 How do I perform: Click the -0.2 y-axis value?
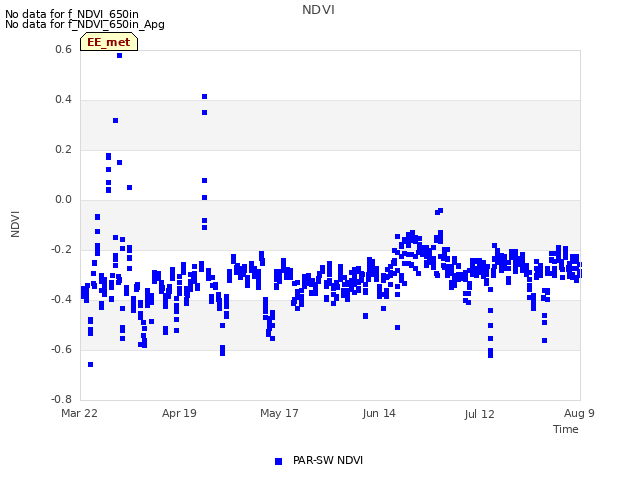coord(61,249)
